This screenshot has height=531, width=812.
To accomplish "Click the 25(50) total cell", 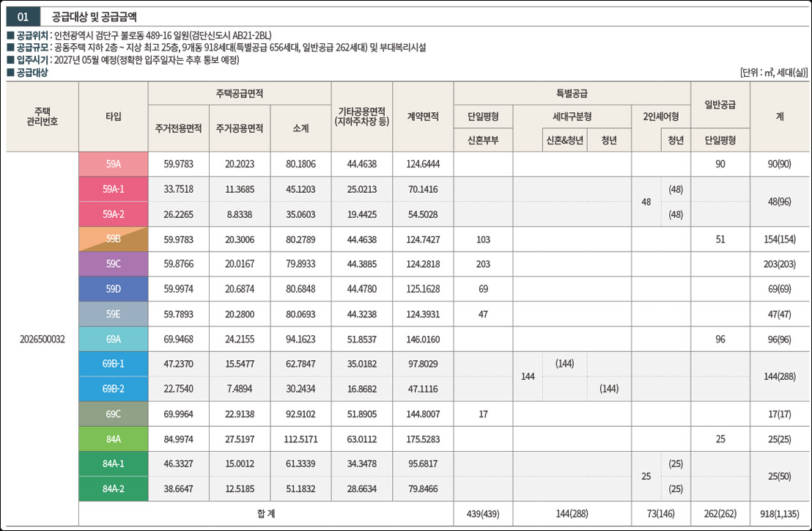I will point(779,476).
